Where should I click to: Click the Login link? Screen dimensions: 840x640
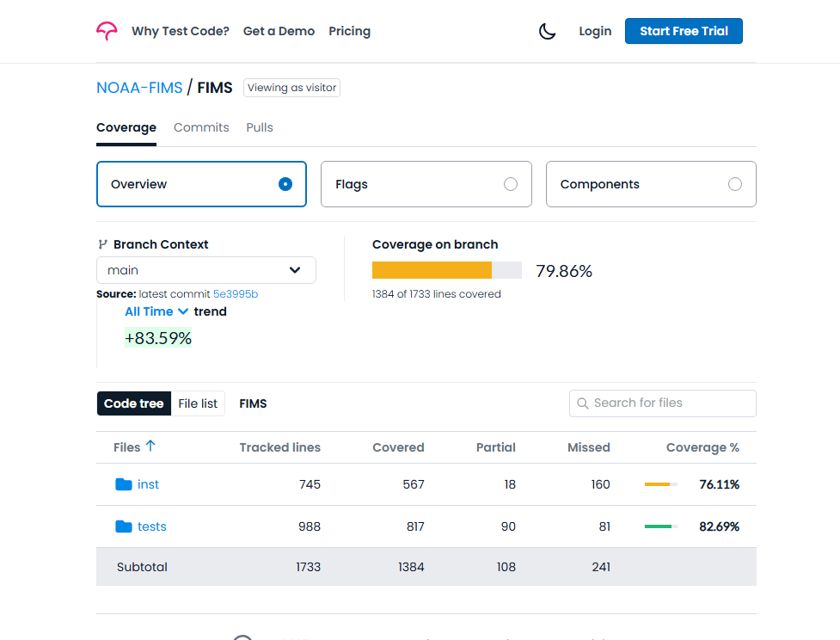coord(595,31)
